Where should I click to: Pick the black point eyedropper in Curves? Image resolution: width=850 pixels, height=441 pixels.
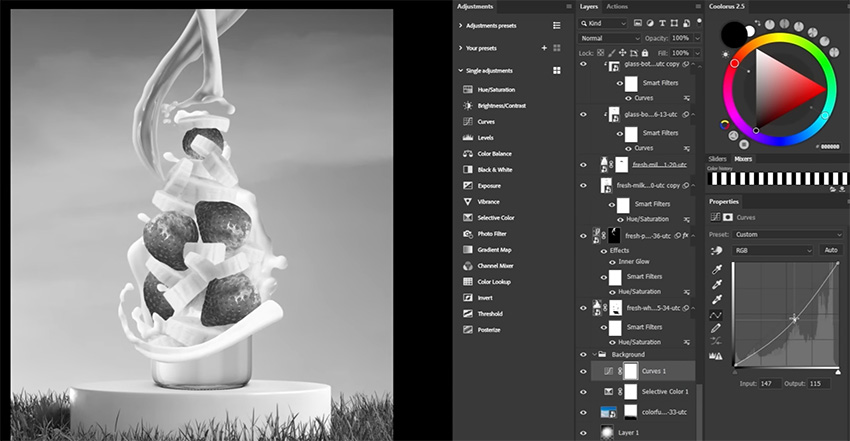click(717, 270)
